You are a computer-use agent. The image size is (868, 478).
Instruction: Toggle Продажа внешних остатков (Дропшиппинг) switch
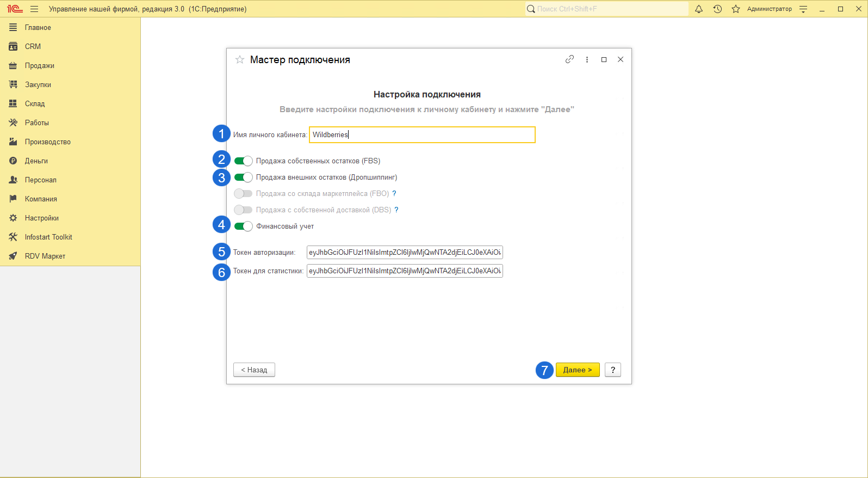(243, 177)
